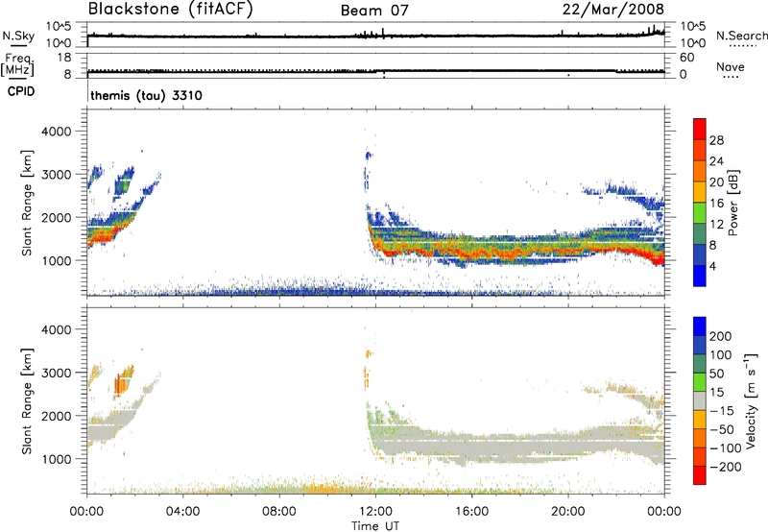Screen dimensions: 768x532
Task: Click 'Slant Range [km]' label of power panel
Action: [x=27, y=203]
